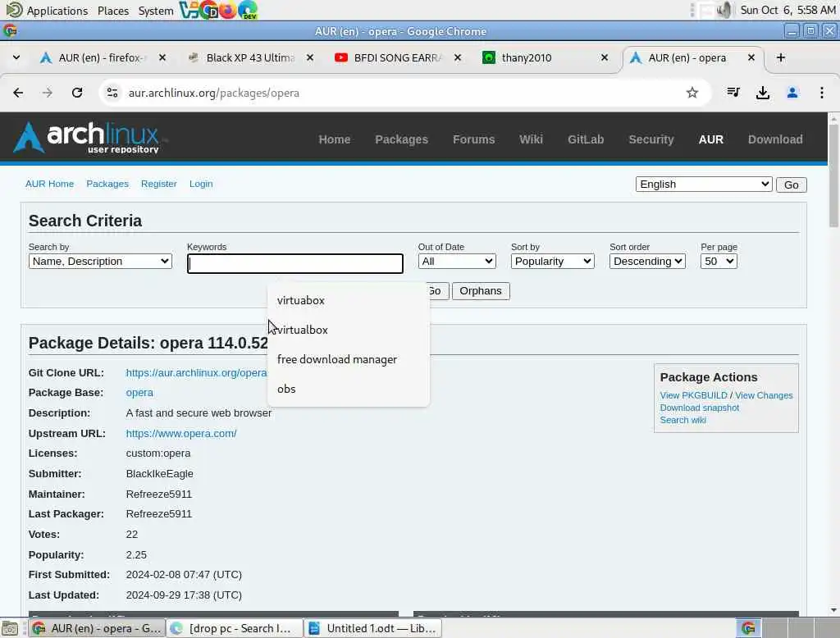Image resolution: width=840 pixels, height=638 pixels.
Task: Open Chrome downloads icon
Action: pos(763,93)
